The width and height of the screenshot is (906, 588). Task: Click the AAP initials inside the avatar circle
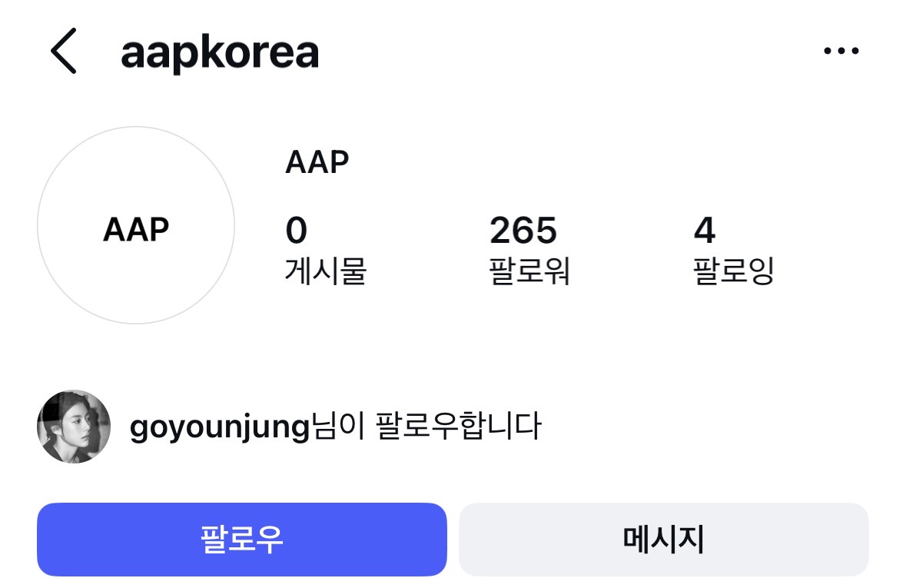click(136, 229)
